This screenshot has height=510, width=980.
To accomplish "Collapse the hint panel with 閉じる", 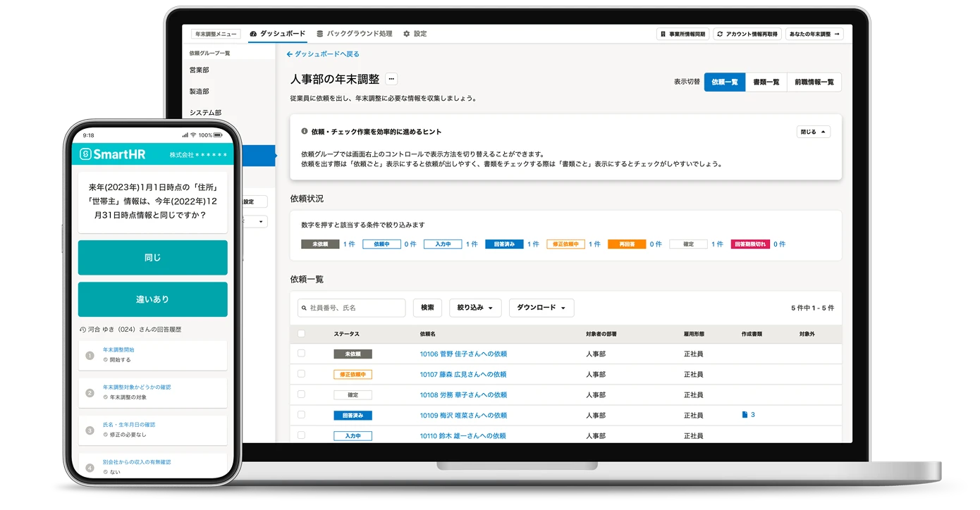I will pyautogui.click(x=814, y=132).
